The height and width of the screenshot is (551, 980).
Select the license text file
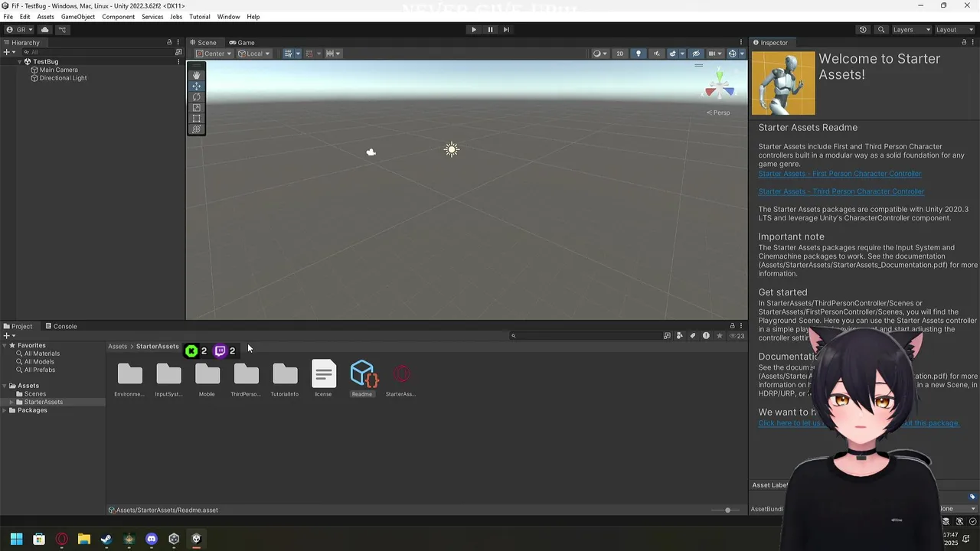coord(323,379)
